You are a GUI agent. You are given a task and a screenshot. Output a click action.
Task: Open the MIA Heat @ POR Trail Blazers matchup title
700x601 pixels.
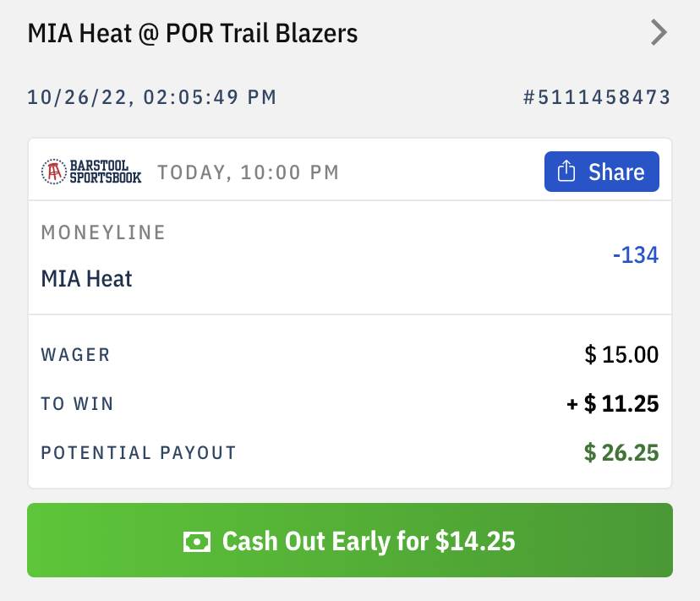click(193, 34)
